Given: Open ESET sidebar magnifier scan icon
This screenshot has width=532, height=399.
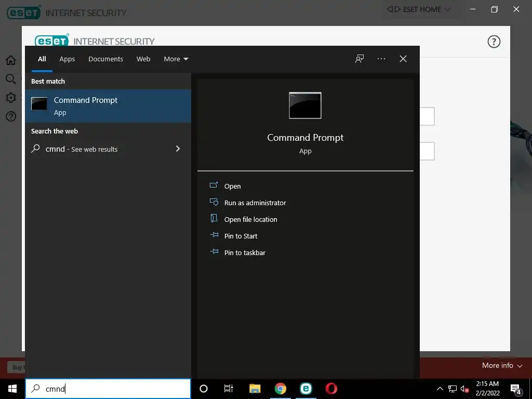Looking at the screenshot, I should (10, 79).
